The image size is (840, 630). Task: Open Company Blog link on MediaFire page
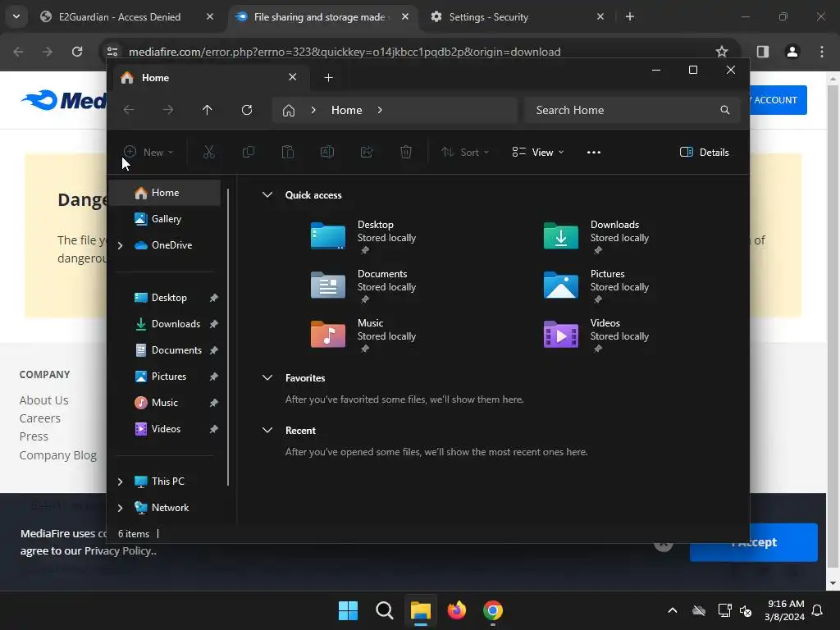point(58,455)
